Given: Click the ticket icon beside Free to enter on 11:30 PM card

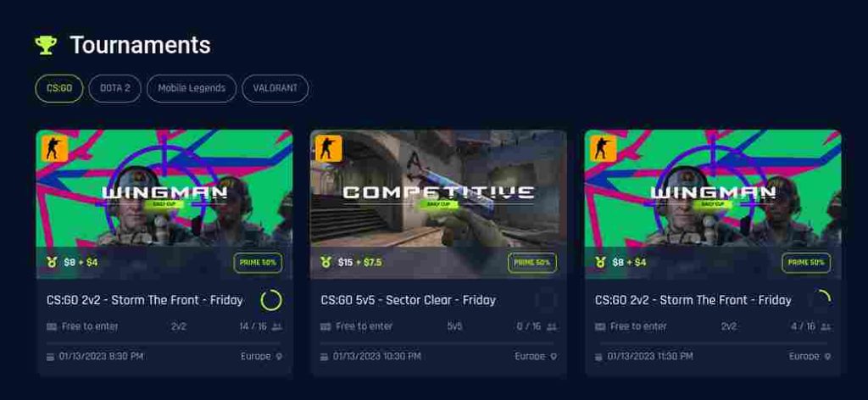Looking at the screenshot, I should [600, 327].
